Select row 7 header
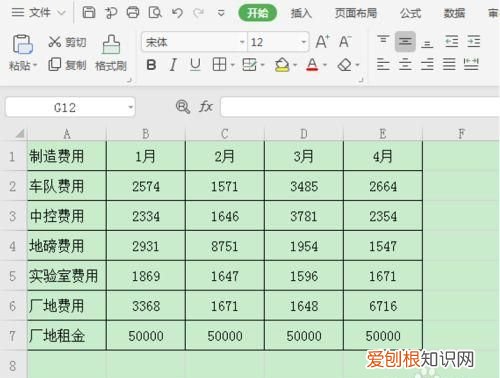500x378 pixels. 13,336
